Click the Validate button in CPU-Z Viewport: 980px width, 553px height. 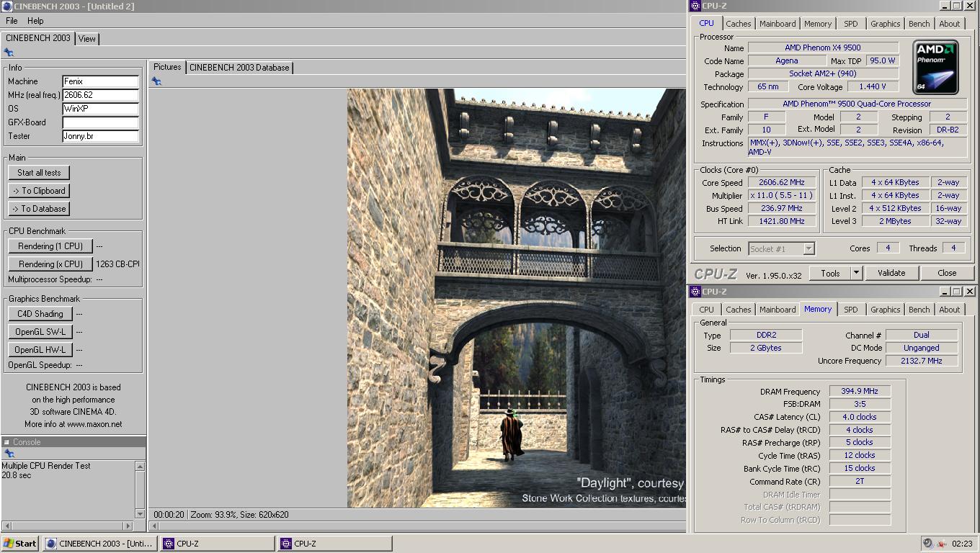pyautogui.click(x=891, y=274)
